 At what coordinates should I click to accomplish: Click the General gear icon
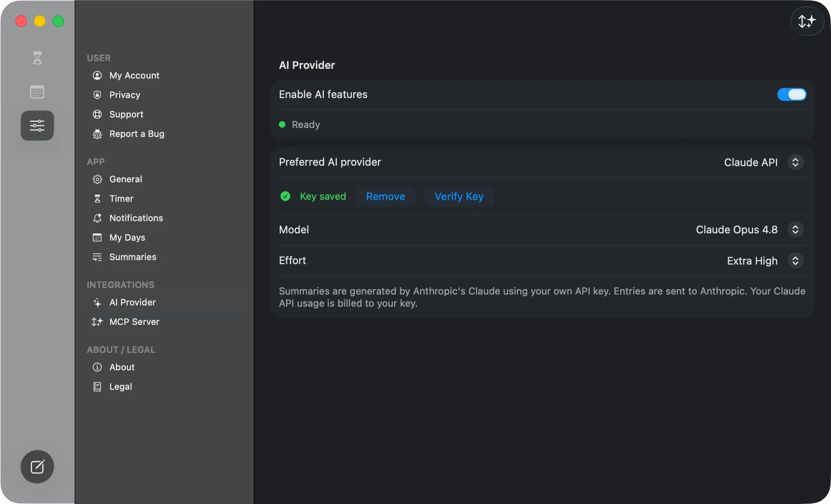pyautogui.click(x=97, y=179)
